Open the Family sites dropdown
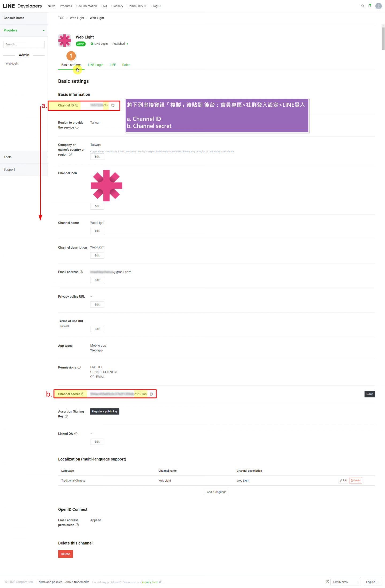This screenshot has height=588, width=385. [x=345, y=582]
